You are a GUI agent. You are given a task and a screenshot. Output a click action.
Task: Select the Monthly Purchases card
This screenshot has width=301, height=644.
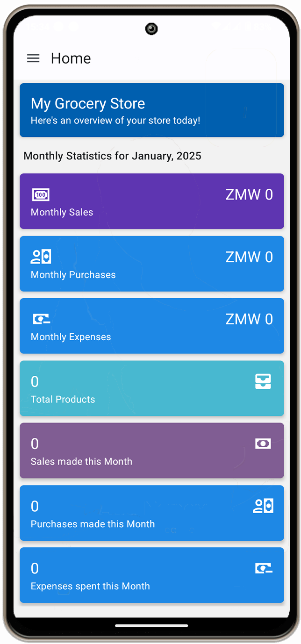tap(152, 264)
